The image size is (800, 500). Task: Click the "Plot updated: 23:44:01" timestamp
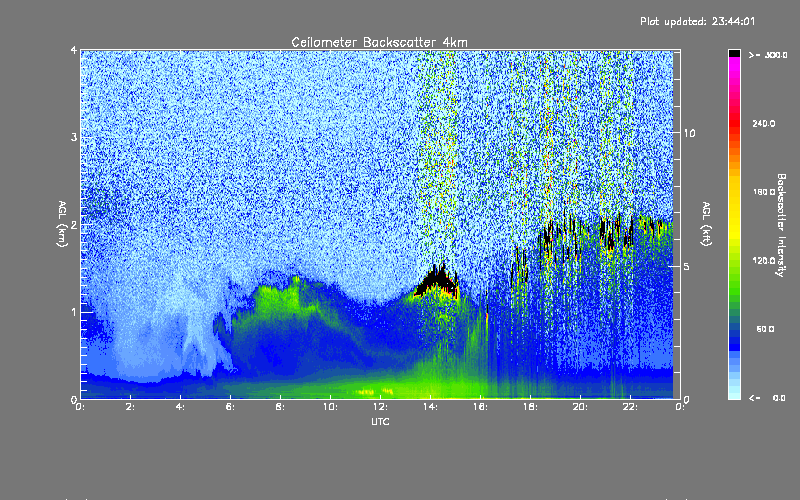tap(697, 21)
